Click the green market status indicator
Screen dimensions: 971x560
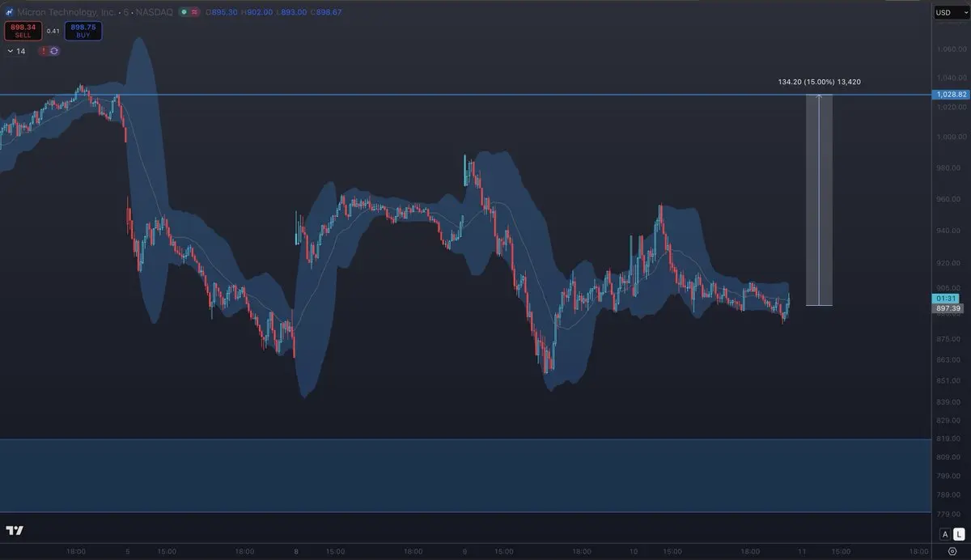[x=184, y=12]
